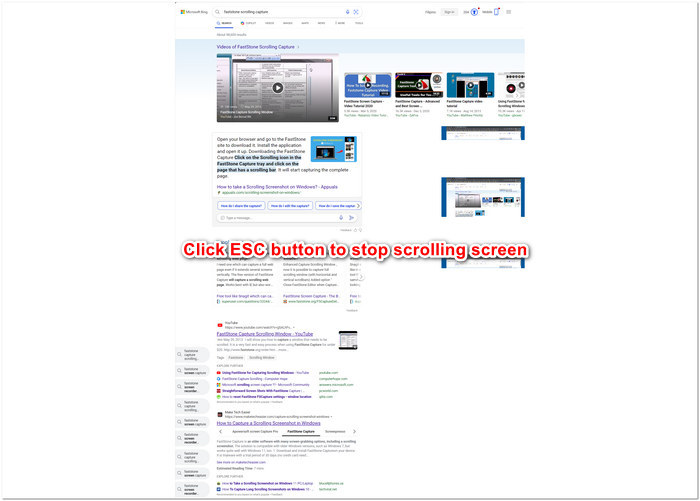Click the Filipino language link
The image size is (700, 501).
click(x=430, y=12)
